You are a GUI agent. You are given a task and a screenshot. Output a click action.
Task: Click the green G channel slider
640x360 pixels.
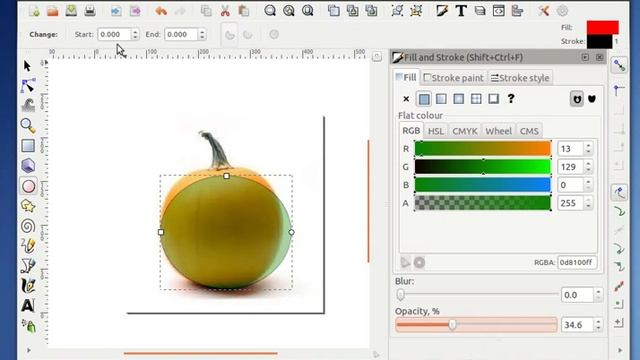coord(482,167)
